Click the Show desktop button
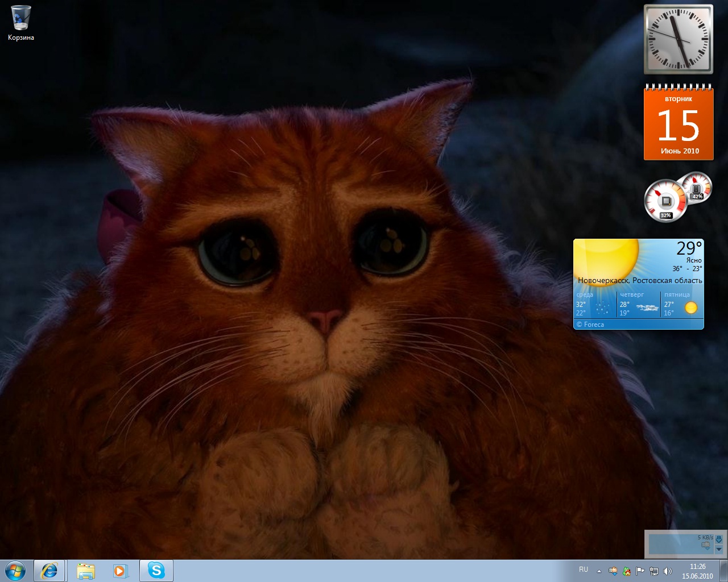728x582 pixels. coord(723,571)
